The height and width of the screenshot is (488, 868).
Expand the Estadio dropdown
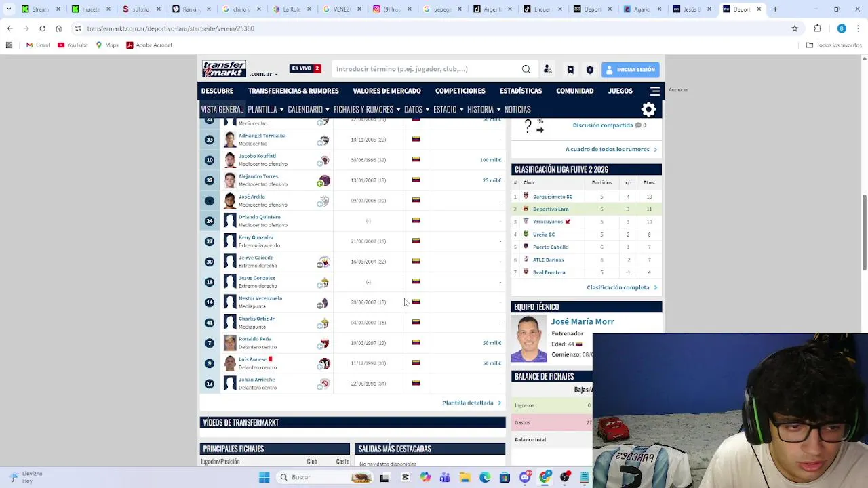(x=448, y=109)
